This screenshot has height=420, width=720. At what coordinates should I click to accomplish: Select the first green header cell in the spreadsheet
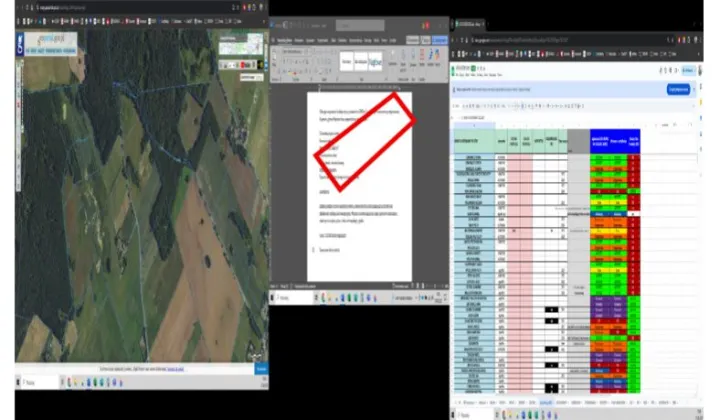click(475, 141)
